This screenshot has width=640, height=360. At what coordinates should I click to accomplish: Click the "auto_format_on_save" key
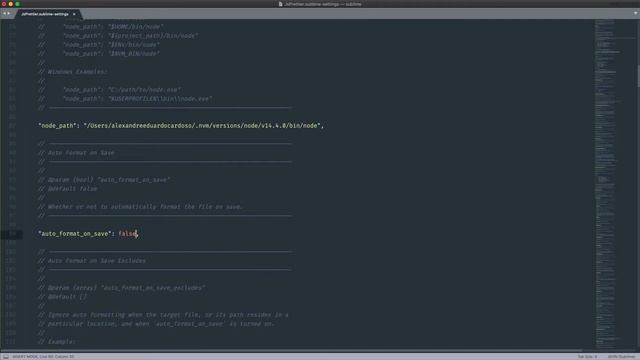75,234
